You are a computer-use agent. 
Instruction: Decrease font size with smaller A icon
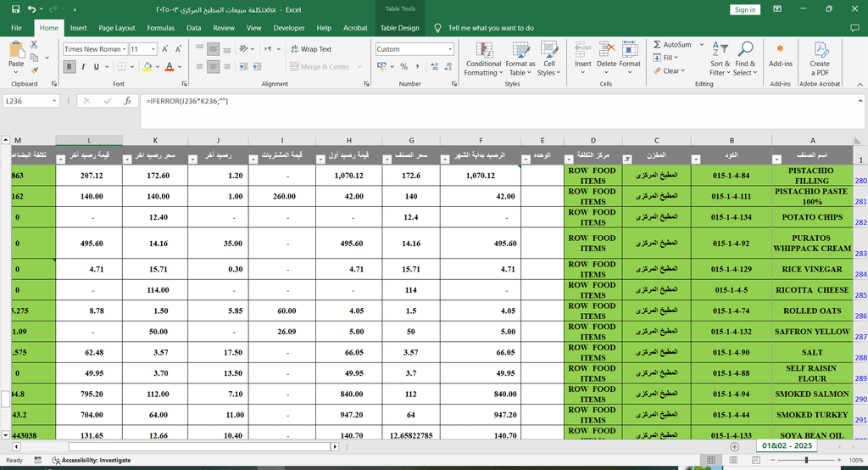coord(178,48)
